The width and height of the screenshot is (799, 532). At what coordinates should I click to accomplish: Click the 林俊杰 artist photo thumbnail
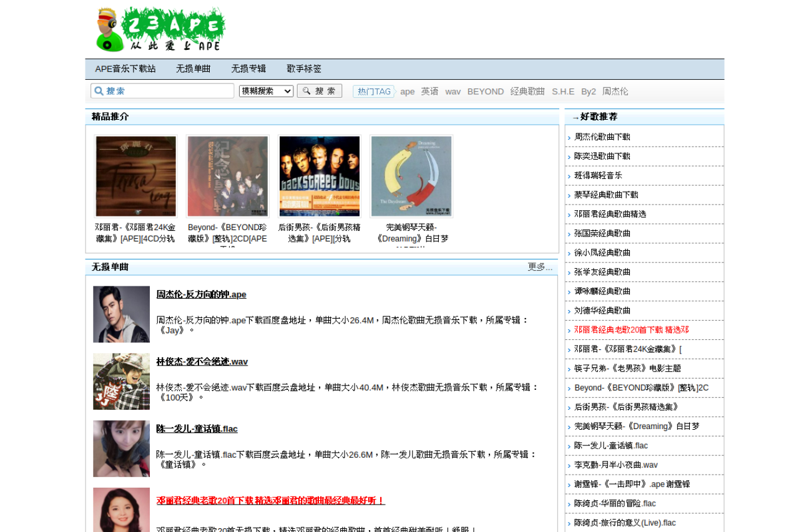tap(122, 382)
